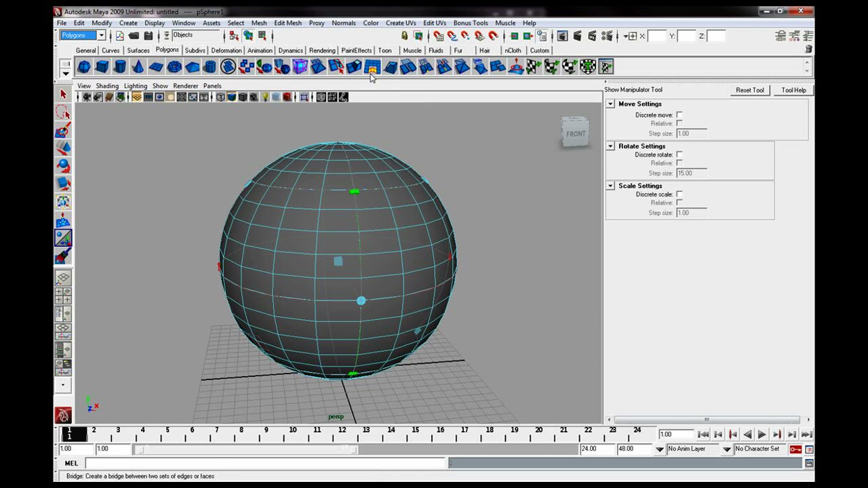Viewport: 868px width, 488px height.
Task: Click the Save scene icon
Action: coord(148,35)
